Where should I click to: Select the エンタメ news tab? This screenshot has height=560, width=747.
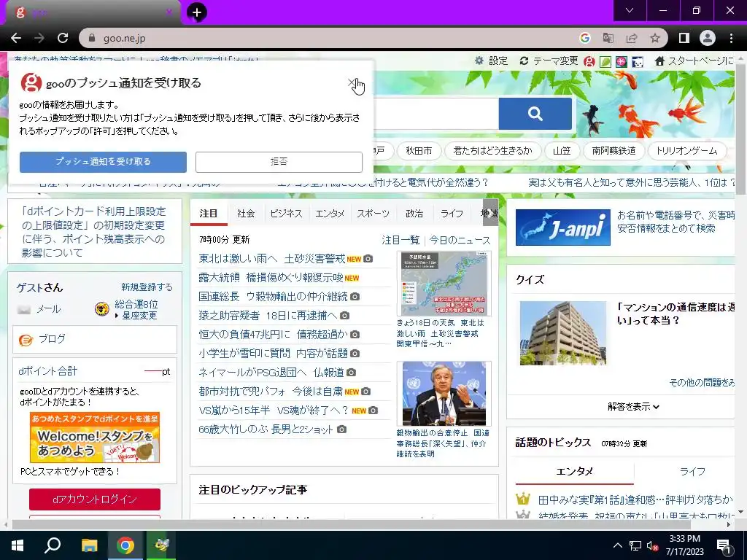click(330, 214)
